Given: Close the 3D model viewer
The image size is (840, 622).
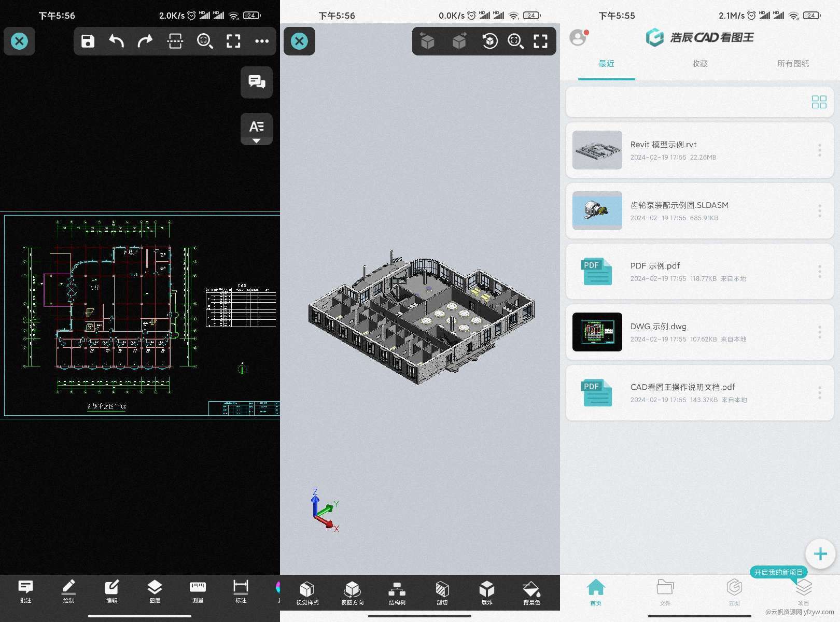Looking at the screenshot, I should click(299, 41).
